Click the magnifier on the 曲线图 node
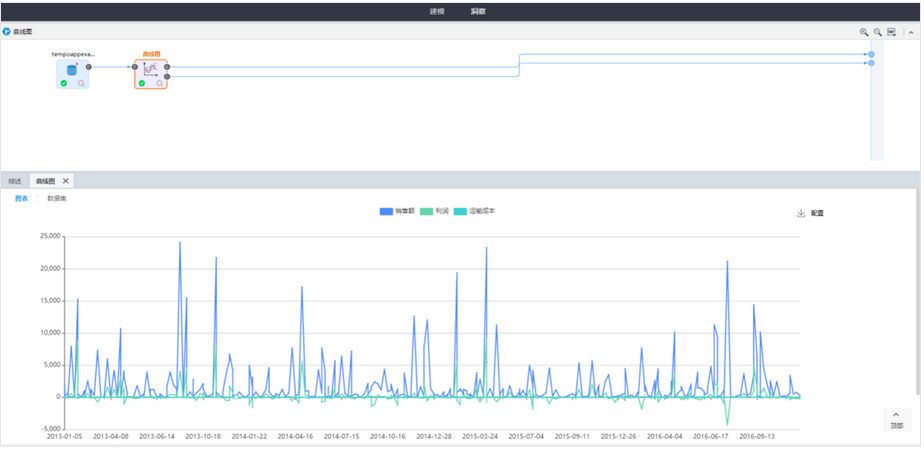Image resolution: width=924 pixels, height=450 pixels. click(x=160, y=84)
